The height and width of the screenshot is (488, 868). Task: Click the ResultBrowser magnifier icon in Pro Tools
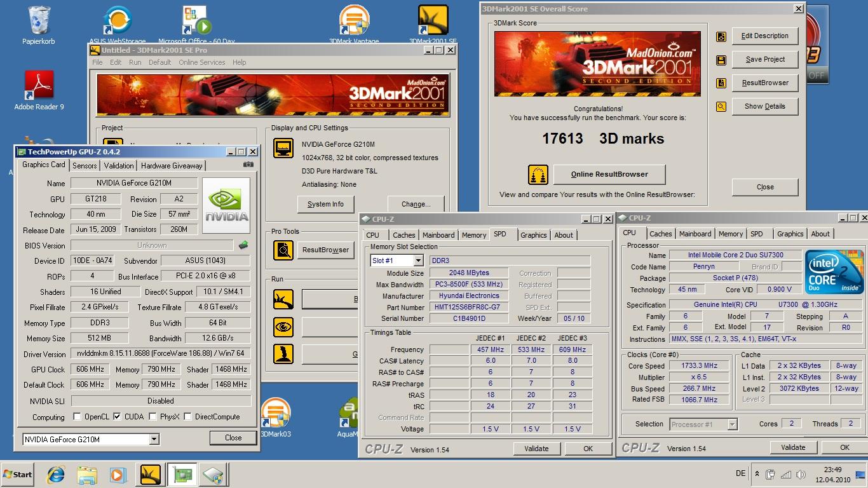(283, 250)
